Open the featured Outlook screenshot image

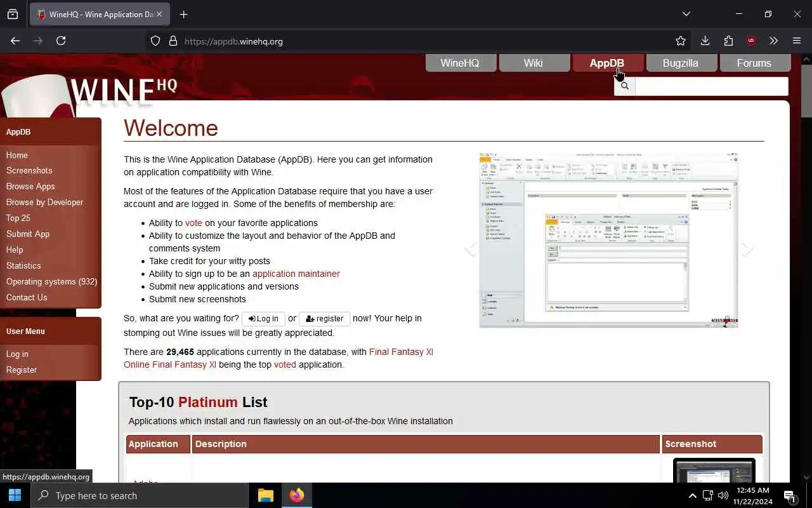pyautogui.click(x=608, y=240)
